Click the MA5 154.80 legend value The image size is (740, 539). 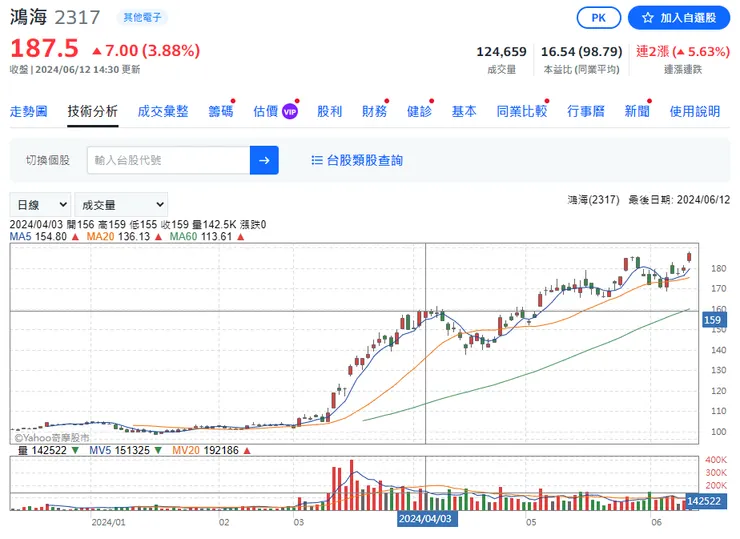[44, 236]
